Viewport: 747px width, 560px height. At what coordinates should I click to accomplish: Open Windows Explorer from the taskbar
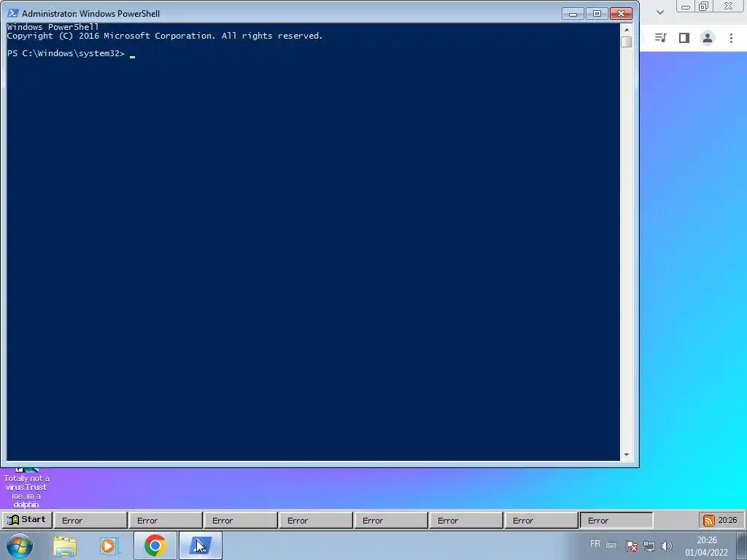[65, 545]
